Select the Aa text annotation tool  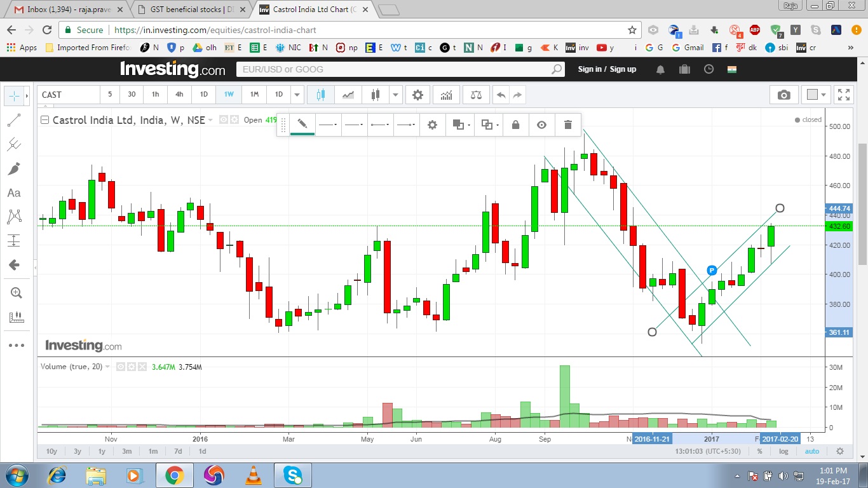(14, 193)
